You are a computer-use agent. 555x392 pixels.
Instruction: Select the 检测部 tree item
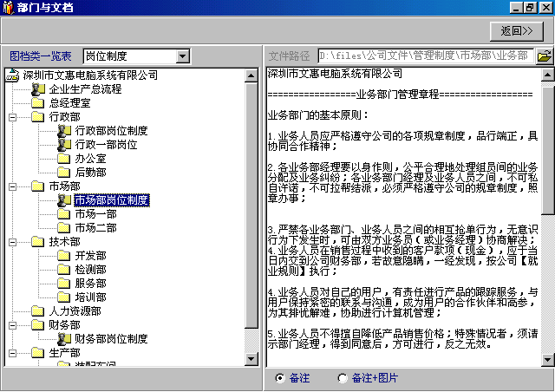pyautogui.click(x=90, y=270)
